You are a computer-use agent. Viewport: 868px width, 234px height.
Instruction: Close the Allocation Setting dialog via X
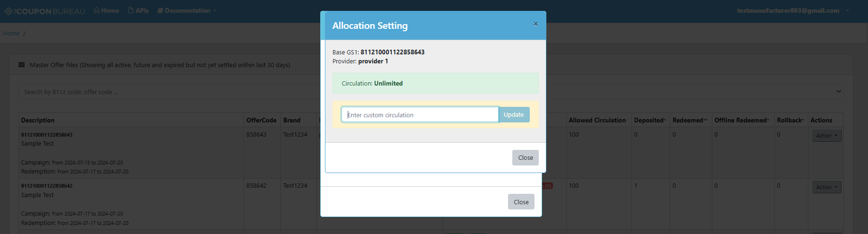[535, 24]
